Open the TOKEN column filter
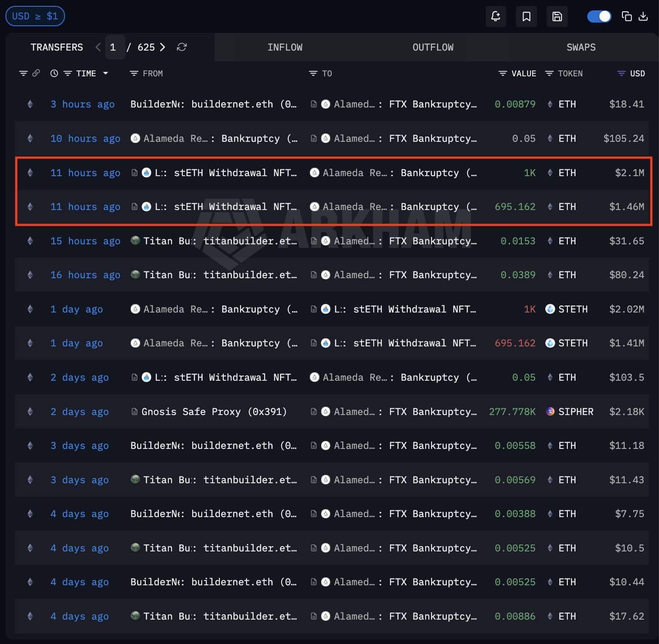Image resolution: width=659 pixels, height=644 pixels. tap(549, 73)
